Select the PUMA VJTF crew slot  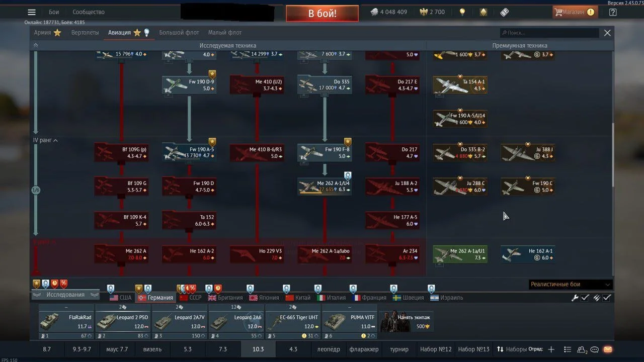tap(350, 322)
